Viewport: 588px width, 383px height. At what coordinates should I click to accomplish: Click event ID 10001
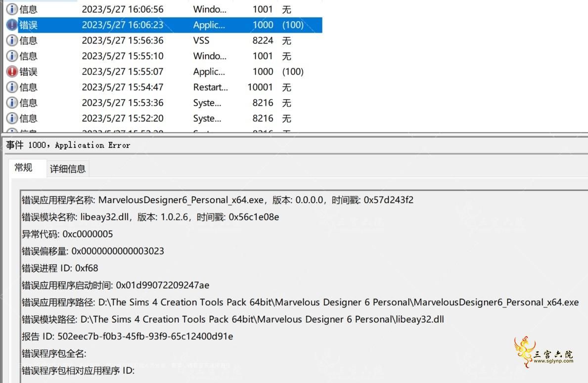pyautogui.click(x=260, y=87)
